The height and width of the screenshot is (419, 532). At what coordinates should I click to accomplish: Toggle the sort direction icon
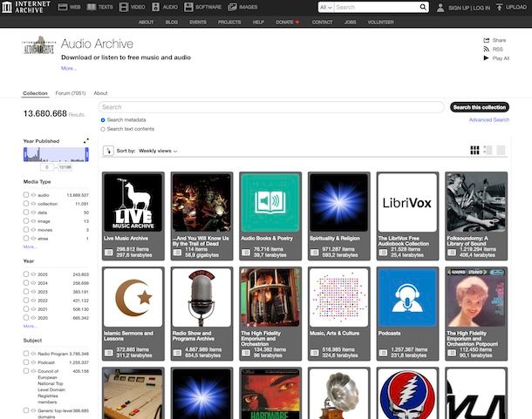(108, 151)
